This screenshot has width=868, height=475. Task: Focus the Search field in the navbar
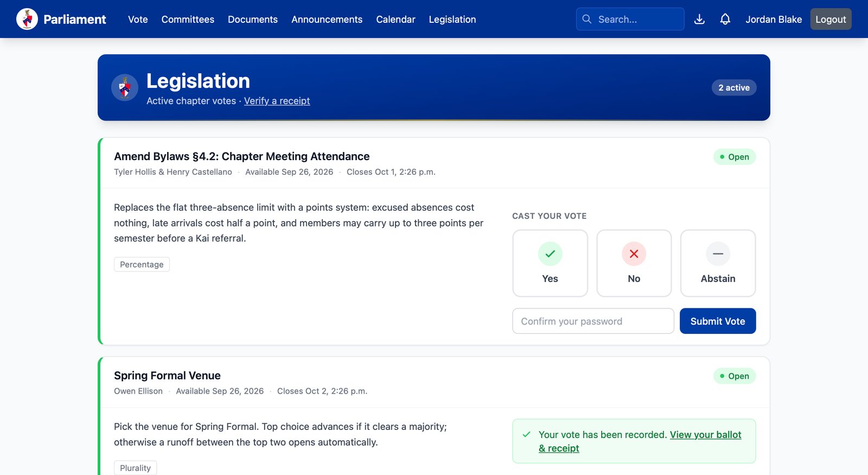[x=630, y=19]
